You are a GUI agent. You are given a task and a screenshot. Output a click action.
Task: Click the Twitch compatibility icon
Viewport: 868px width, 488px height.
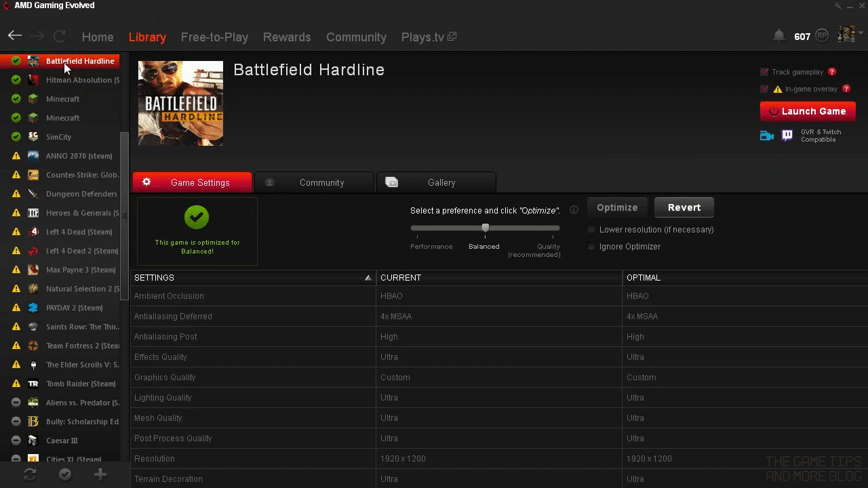[x=787, y=136]
